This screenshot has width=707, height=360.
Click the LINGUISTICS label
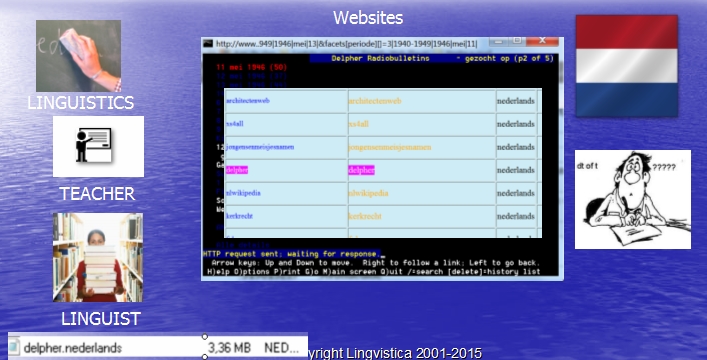81,102
